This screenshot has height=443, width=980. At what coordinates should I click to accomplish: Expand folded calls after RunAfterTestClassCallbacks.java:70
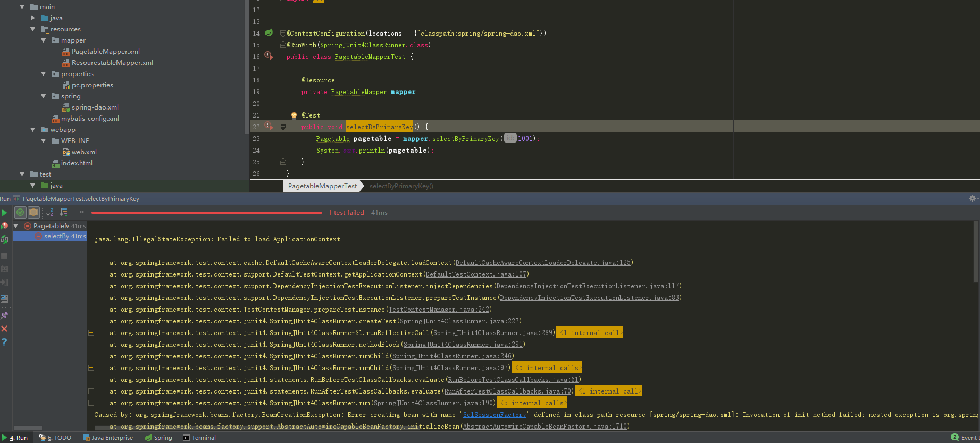(608, 391)
